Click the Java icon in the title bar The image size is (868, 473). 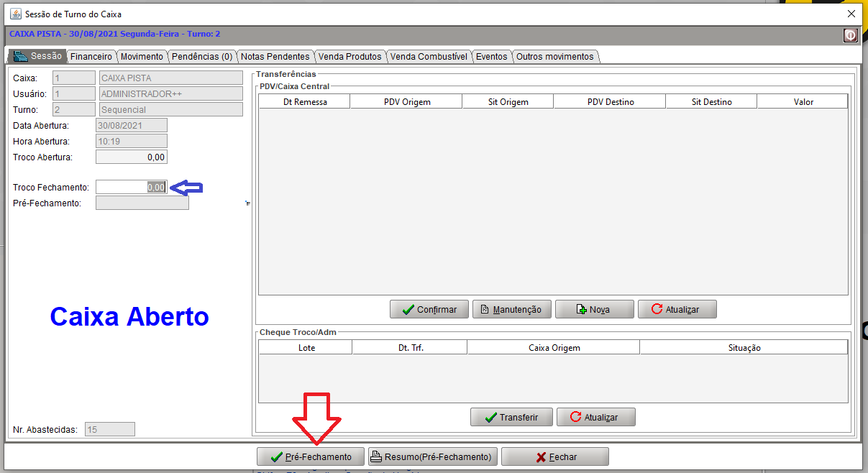[14, 14]
